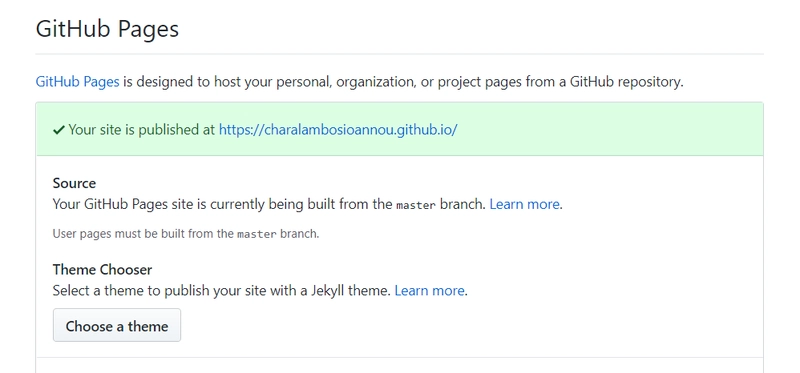Viewport: 800px width, 373px height.
Task: Click the GitHub Pages page heading
Action: [107, 29]
